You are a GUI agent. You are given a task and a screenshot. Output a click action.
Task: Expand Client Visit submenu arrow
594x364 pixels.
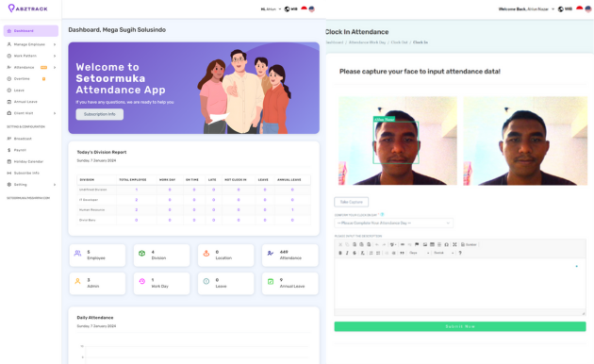click(55, 113)
